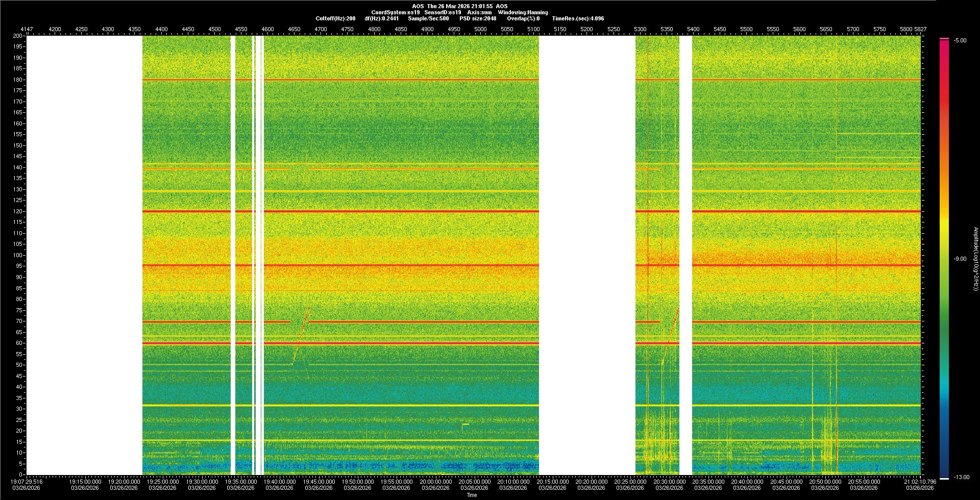Click the wide white data gap after 20:15
The width and height of the screenshot is (980, 500).
[587, 255]
